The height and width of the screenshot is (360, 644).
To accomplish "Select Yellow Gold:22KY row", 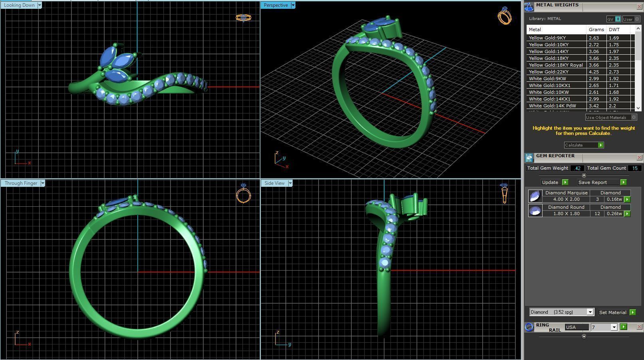I will [581, 72].
